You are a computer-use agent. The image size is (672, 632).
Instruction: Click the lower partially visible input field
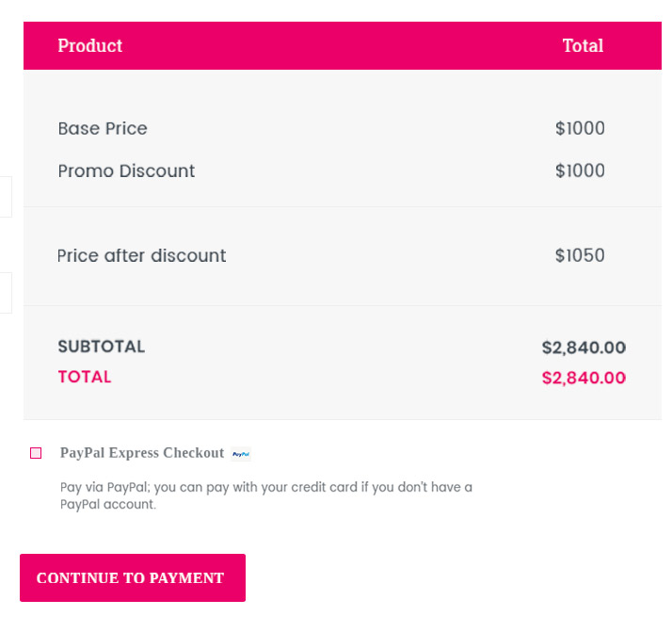click(6, 292)
